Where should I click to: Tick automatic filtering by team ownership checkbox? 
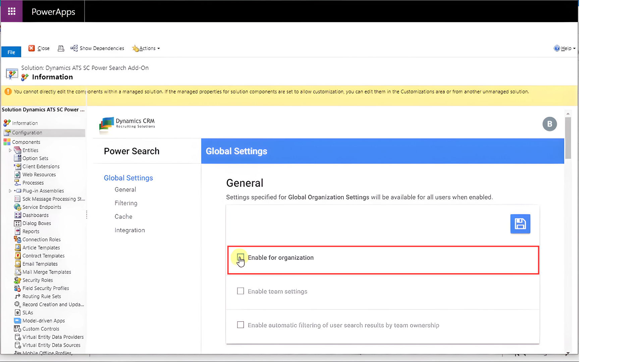pos(240,325)
